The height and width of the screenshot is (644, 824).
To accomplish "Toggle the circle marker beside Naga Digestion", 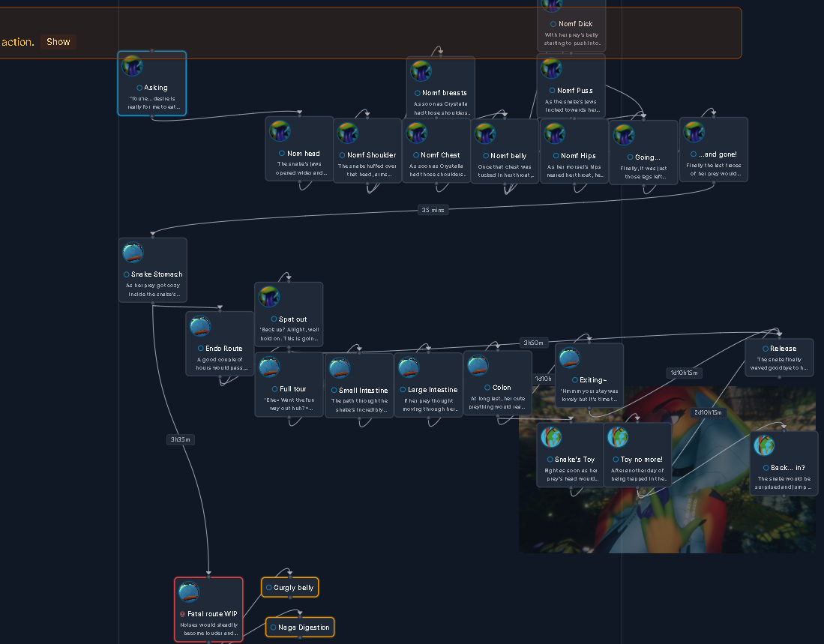I will coord(273,628).
